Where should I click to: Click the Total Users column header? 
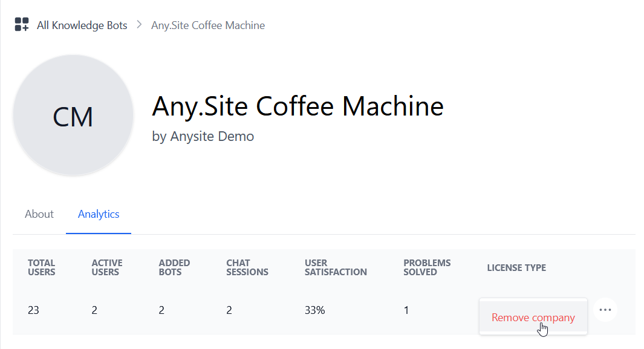(42, 267)
